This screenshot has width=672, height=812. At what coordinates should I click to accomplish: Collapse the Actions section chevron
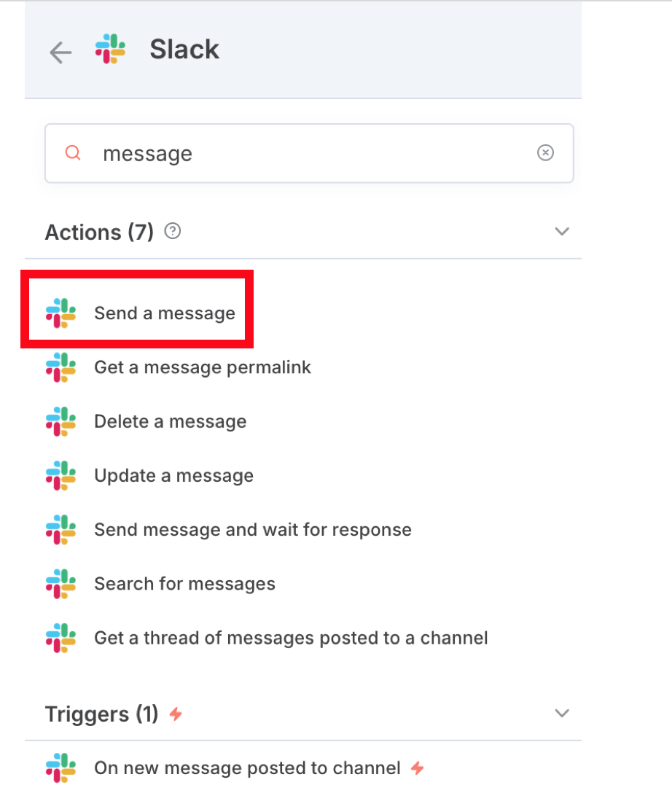click(x=562, y=232)
